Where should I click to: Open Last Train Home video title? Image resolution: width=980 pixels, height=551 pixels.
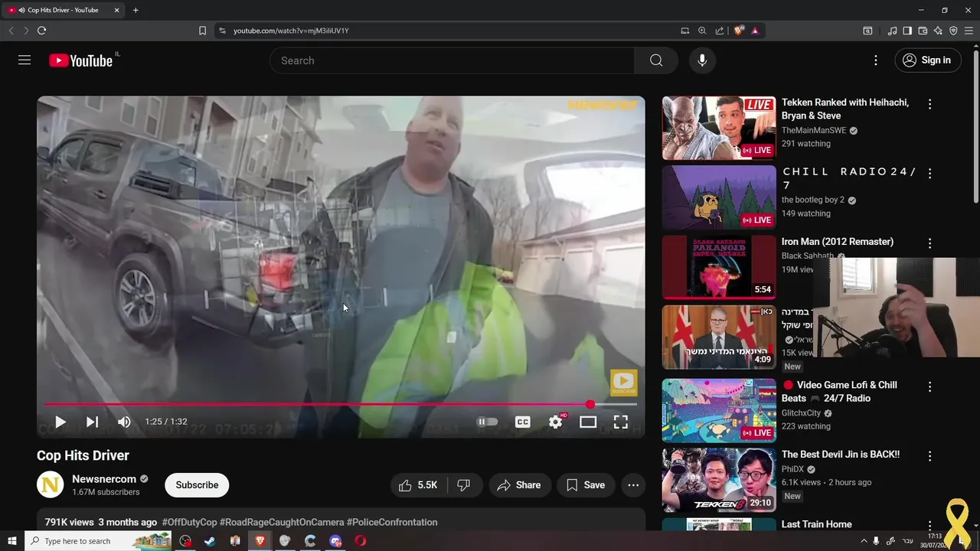click(x=816, y=524)
